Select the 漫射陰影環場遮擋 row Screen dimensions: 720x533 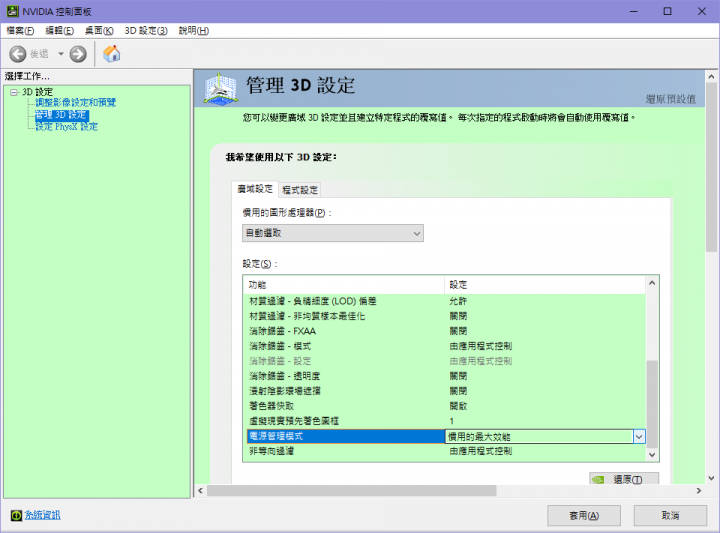click(444, 391)
